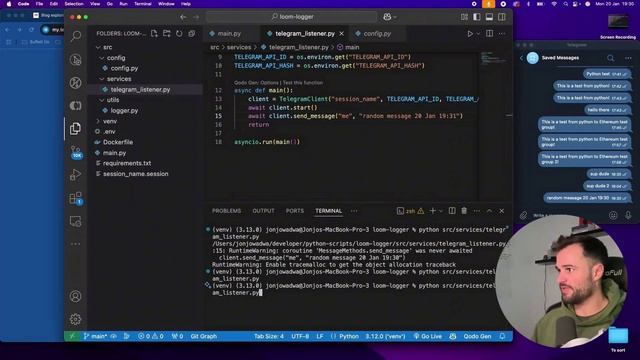Collapse the src folder
This screenshot has height=360, width=640.
(98, 47)
